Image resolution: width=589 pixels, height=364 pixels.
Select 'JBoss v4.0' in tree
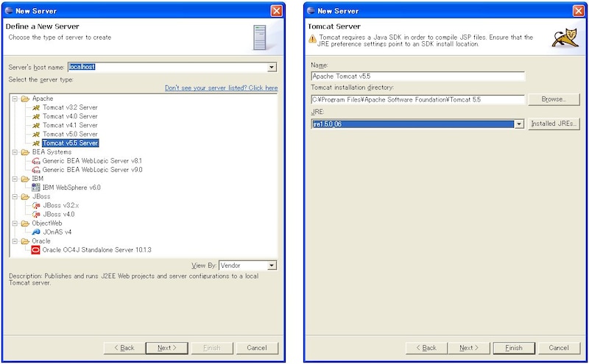[x=59, y=214]
